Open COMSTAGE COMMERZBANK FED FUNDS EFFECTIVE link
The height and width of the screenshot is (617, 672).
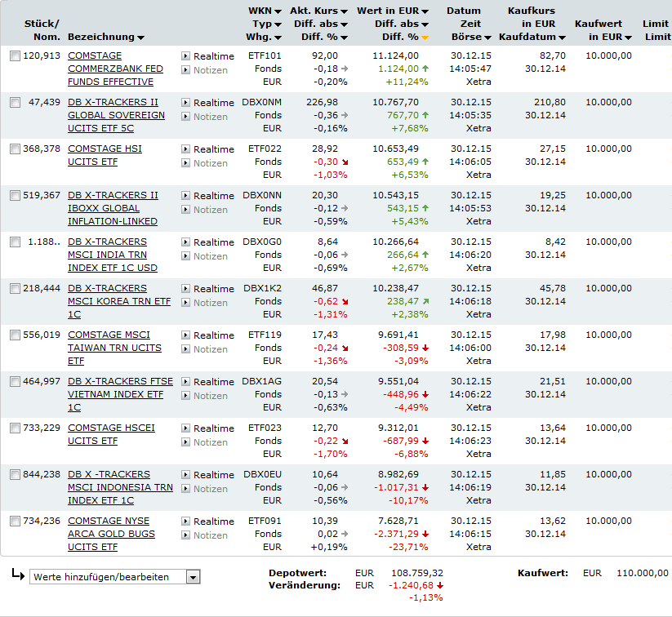115,69
